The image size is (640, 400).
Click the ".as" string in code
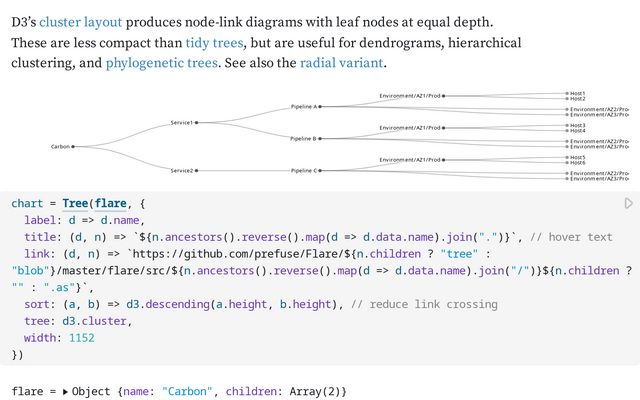[59, 288]
